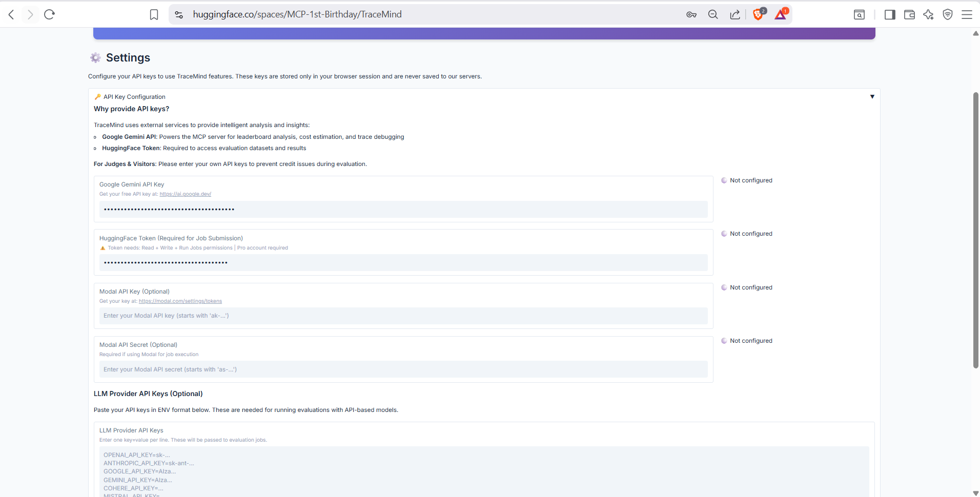Open the Brave Wallet icon
This screenshot has width=980, height=497.
point(909,15)
